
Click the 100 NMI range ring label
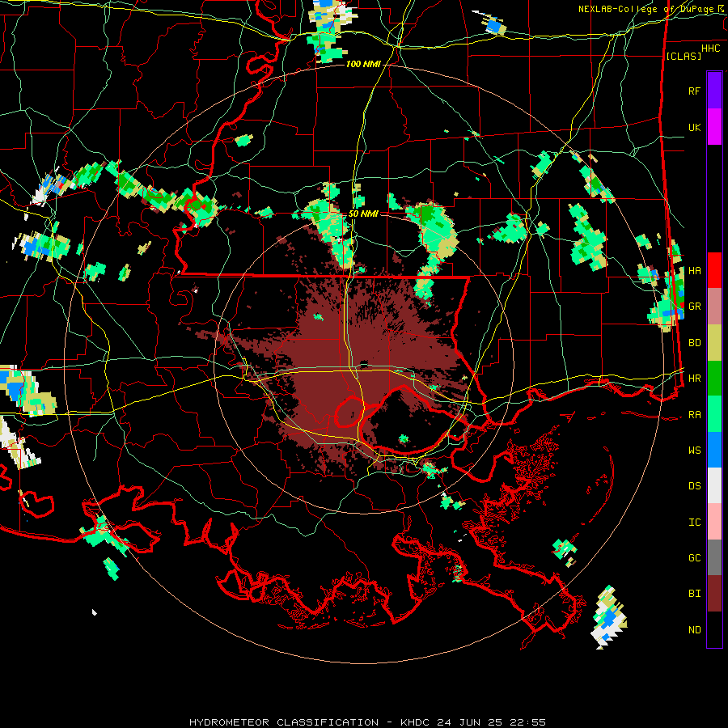[x=363, y=64]
